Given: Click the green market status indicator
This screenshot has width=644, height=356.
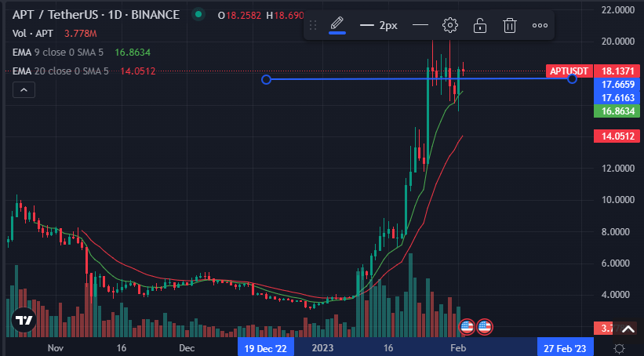Looking at the screenshot, I should (x=202, y=14).
